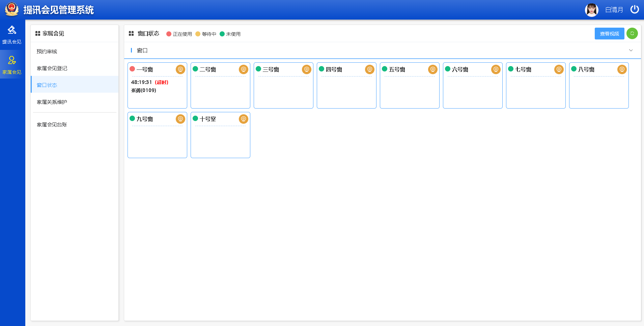The image size is (644, 326).
Task: Open the camera icon on 三号窗
Action: (307, 69)
